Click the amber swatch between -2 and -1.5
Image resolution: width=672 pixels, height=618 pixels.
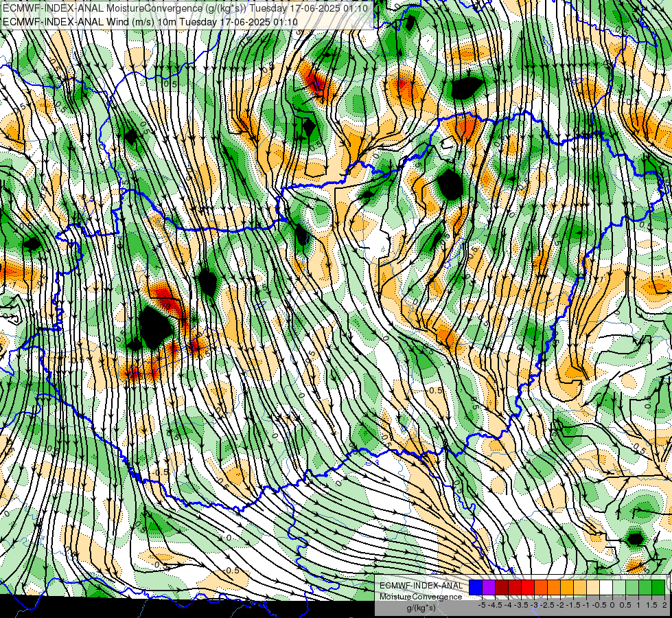click(x=567, y=588)
